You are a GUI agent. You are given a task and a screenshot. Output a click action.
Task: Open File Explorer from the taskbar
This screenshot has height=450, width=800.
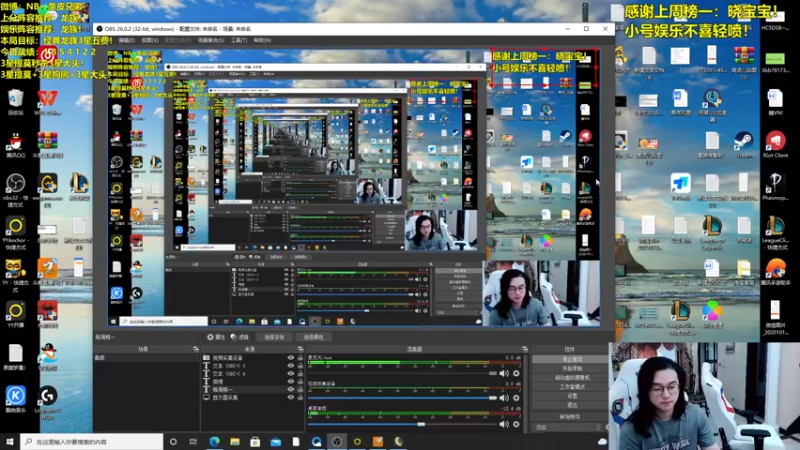tap(235, 441)
